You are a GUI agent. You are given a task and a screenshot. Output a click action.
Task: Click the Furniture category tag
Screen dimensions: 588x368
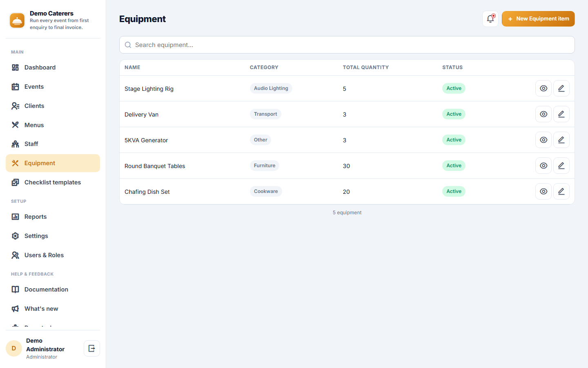265,166
